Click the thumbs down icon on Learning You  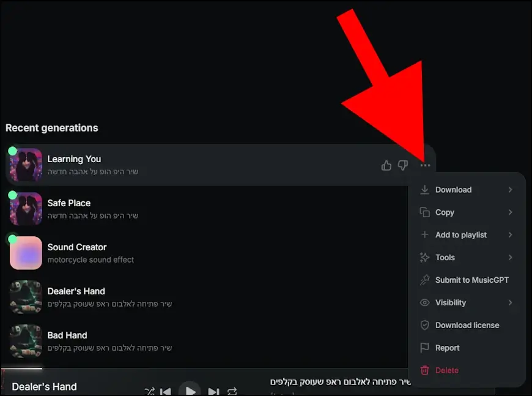[x=402, y=165]
